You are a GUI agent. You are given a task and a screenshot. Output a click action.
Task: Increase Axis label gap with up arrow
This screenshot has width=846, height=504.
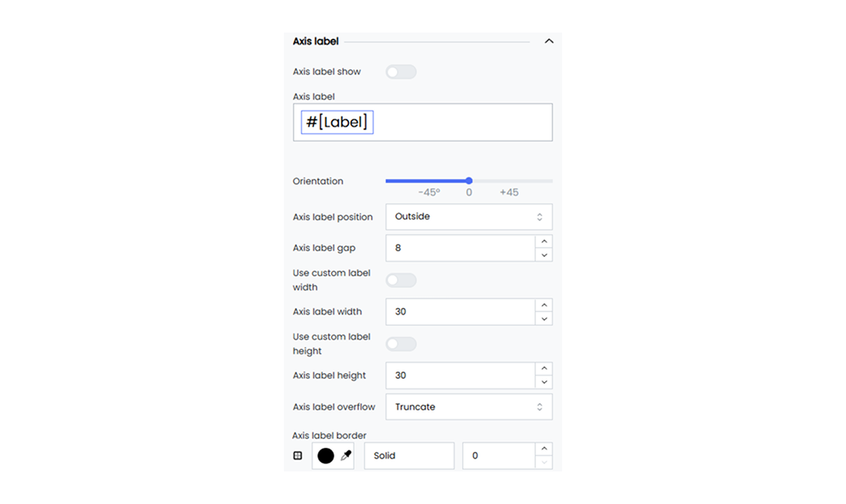click(544, 241)
